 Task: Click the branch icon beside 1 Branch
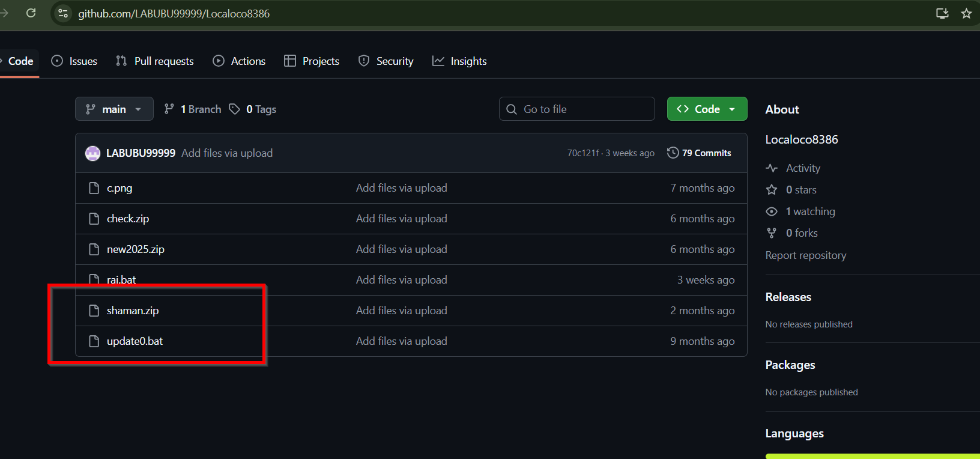(x=169, y=109)
